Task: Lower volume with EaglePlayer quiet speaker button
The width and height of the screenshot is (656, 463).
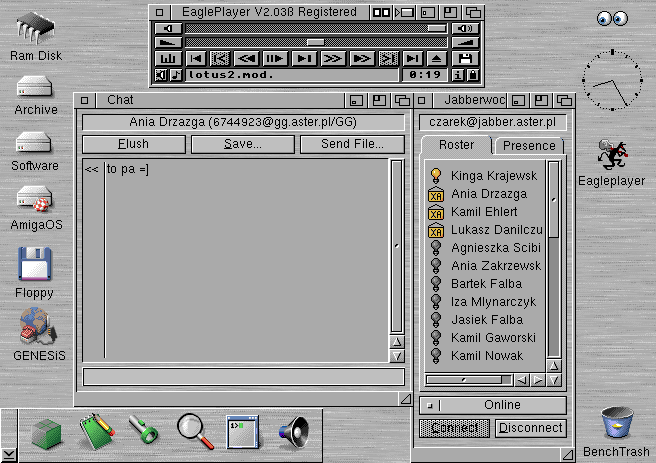Action: (x=168, y=28)
